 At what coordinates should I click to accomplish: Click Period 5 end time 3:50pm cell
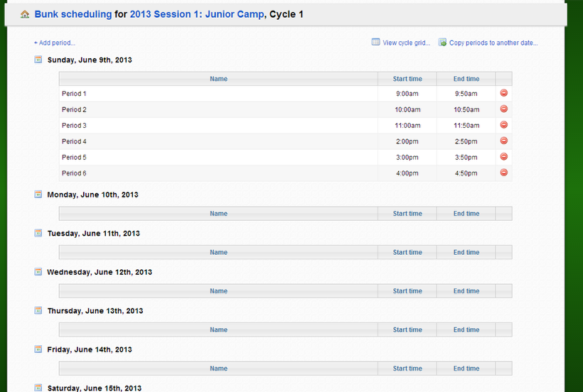click(466, 157)
